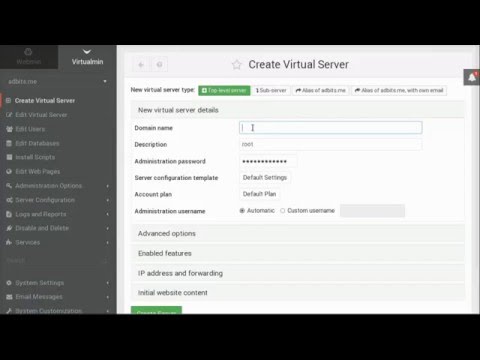Open the adbits.me domain dropdown
This screenshot has width=480, height=360.
[x=58, y=82]
